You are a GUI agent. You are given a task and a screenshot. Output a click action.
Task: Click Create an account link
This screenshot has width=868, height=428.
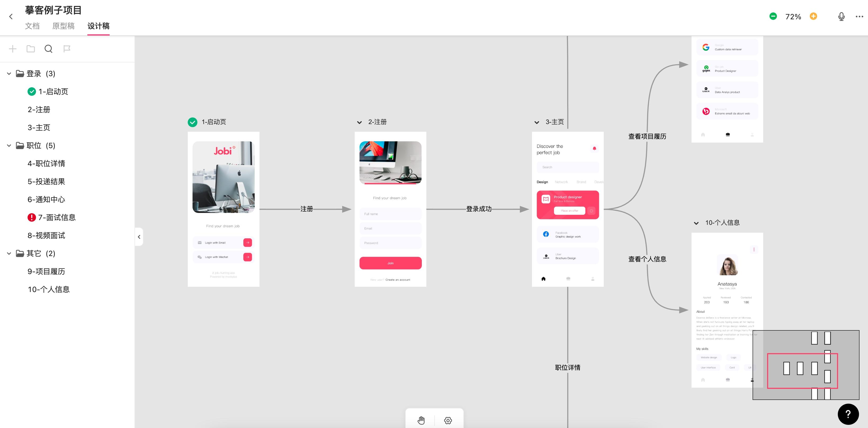(398, 280)
